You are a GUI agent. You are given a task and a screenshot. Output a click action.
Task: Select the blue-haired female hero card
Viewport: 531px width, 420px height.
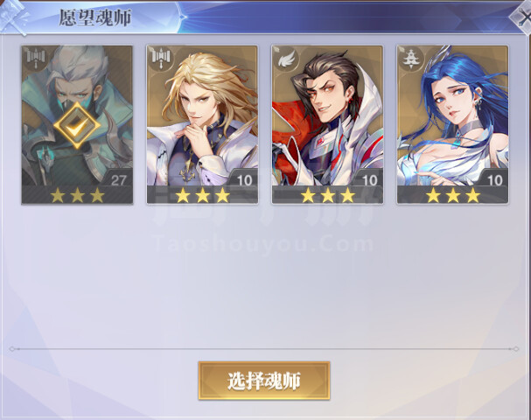tap(453, 124)
